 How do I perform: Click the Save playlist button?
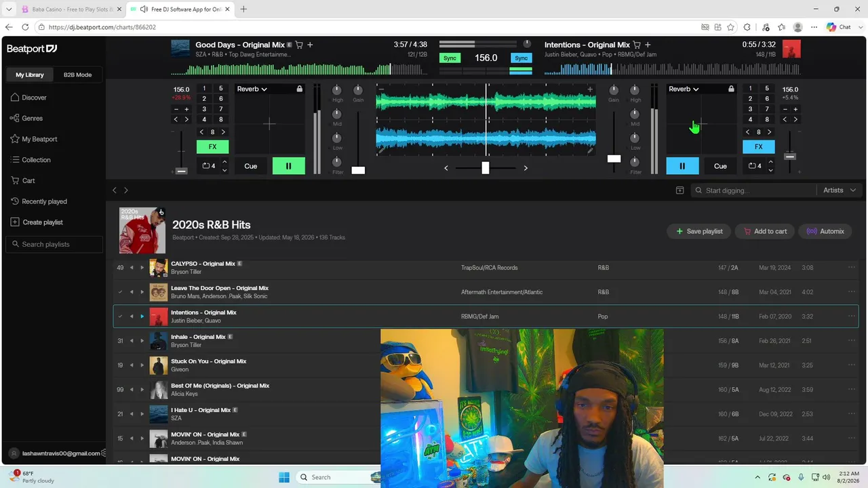pyautogui.click(x=698, y=231)
